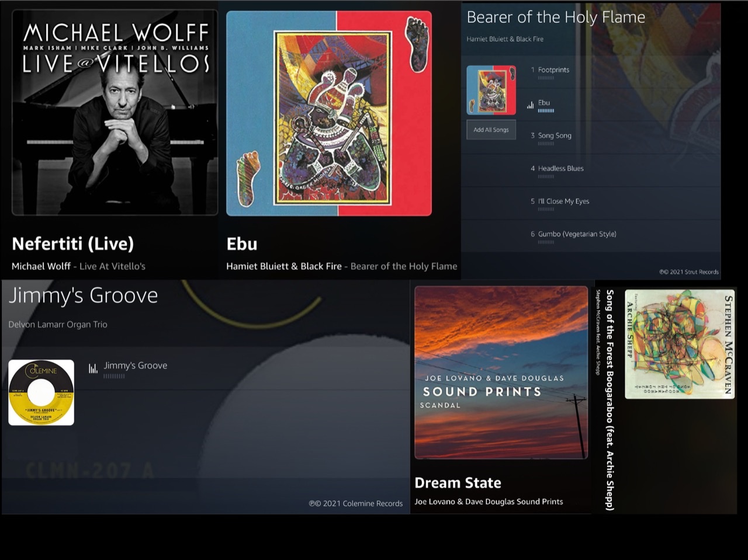
Task: Click the Add All Songs button
Action: click(491, 130)
